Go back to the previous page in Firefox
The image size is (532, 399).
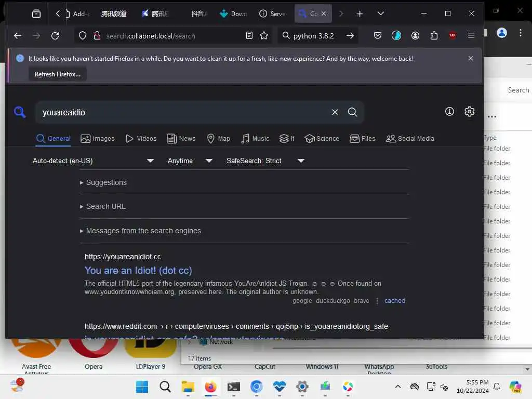tap(18, 36)
